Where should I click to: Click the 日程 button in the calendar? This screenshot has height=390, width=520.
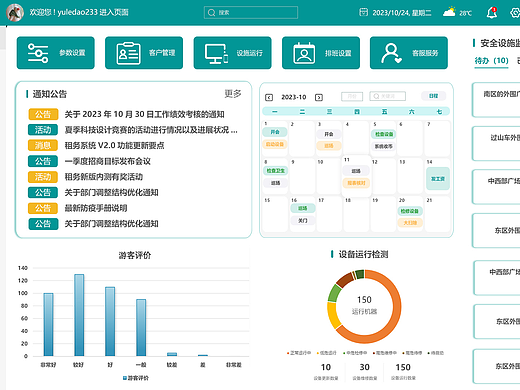(433, 96)
